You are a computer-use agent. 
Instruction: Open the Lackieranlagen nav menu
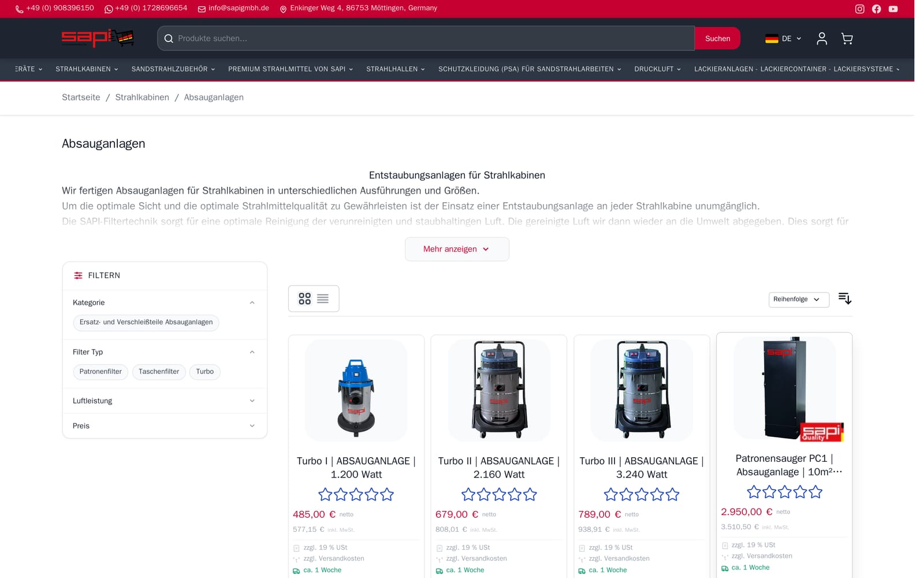(797, 69)
